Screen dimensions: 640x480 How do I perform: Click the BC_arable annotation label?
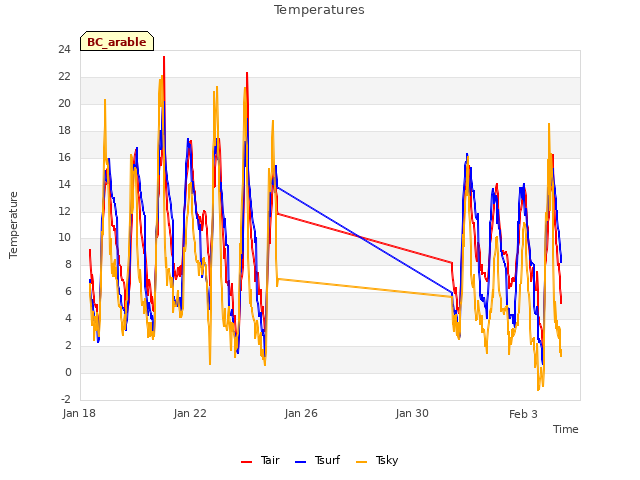[117, 42]
